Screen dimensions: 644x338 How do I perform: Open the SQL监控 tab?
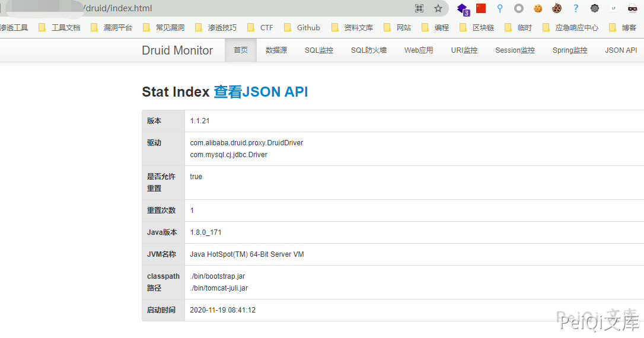pos(319,50)
